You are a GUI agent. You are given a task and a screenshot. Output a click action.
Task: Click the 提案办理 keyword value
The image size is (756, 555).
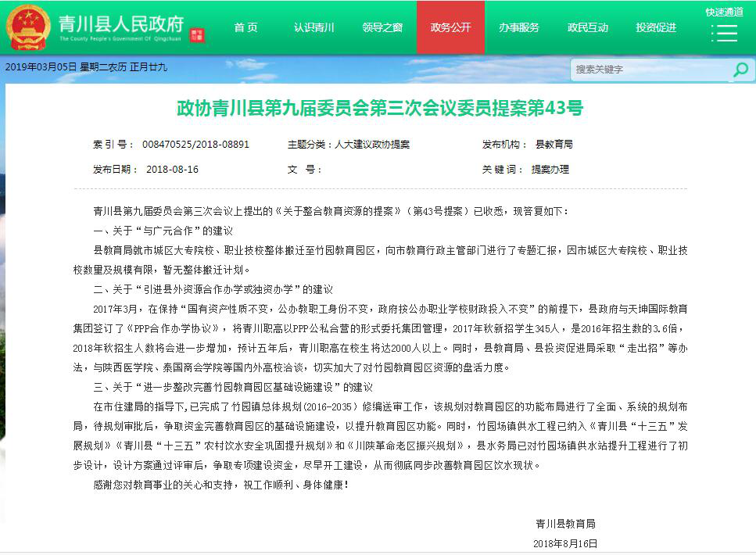550,169
